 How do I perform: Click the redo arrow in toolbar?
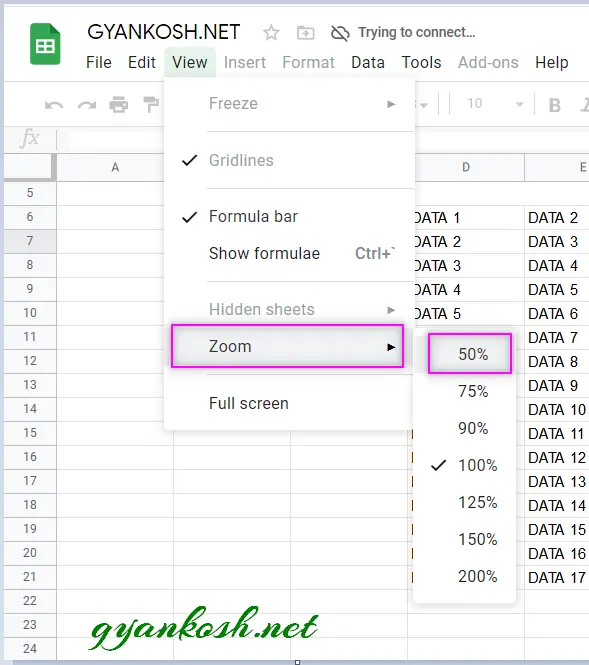click(x=87, y=104)
